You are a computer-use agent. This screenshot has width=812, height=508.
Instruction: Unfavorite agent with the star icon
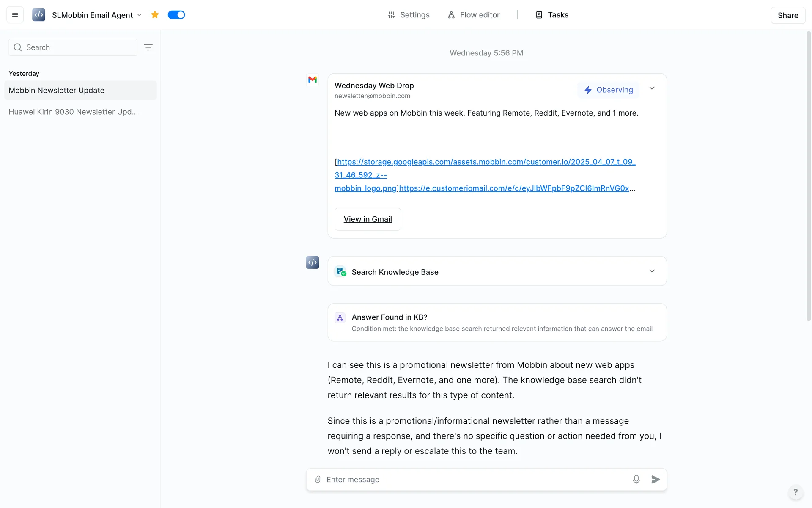[155, 15]
